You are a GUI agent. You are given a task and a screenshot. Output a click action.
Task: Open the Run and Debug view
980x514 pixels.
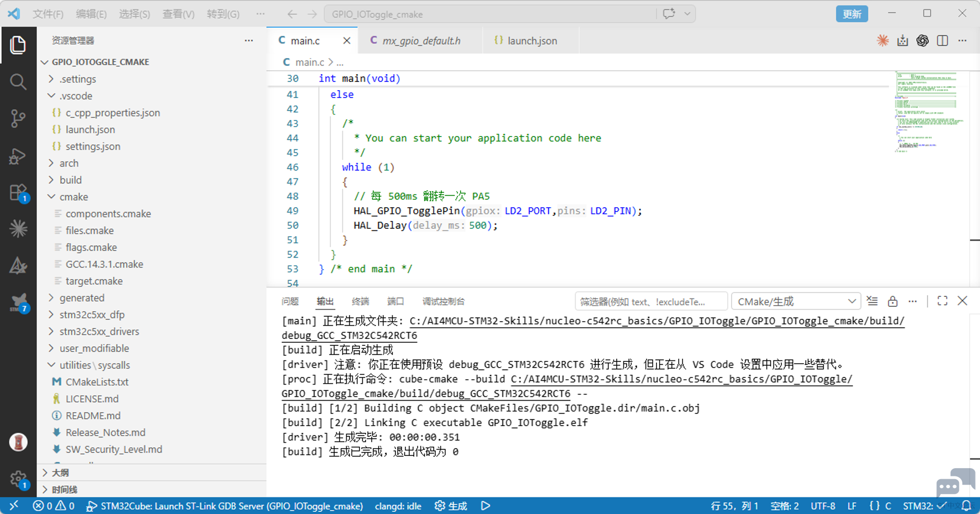click(x=18, y=156)
